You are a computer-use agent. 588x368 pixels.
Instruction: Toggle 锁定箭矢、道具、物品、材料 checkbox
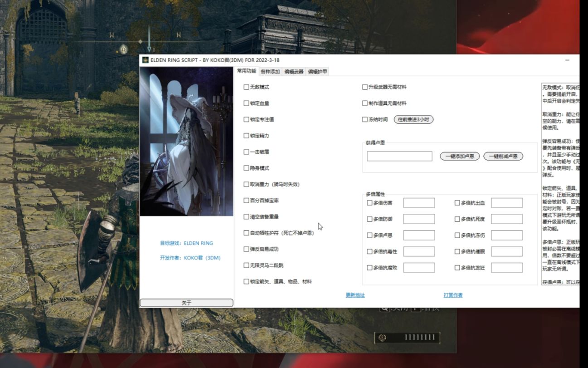(x=246, y=282)
